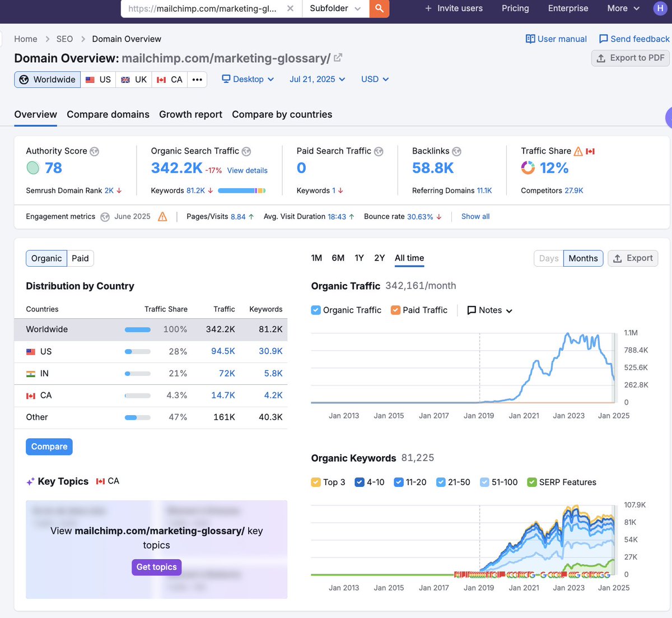Click the Canada flag next to Traffic Share

[x=590, y=151]
